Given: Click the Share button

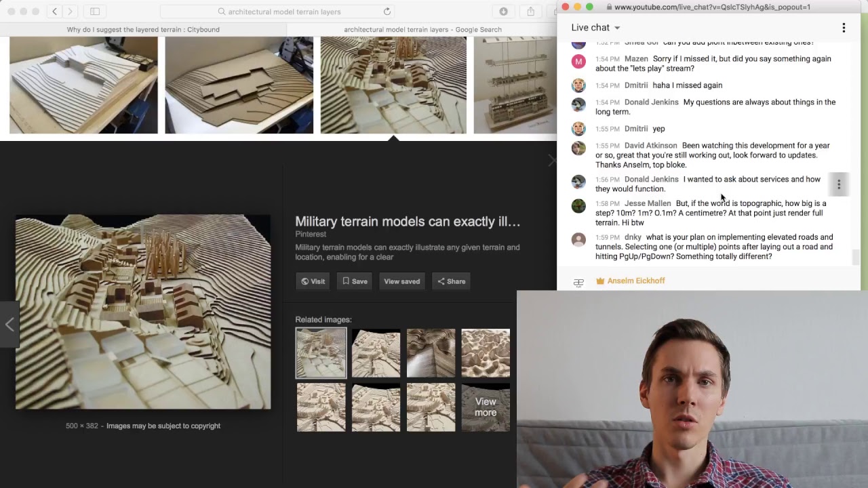Looking at the screenshot, I should pos(452,281).
